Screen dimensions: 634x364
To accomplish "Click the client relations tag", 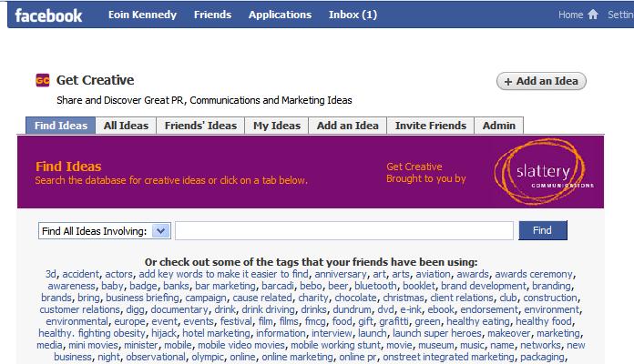I will [461, 298].
